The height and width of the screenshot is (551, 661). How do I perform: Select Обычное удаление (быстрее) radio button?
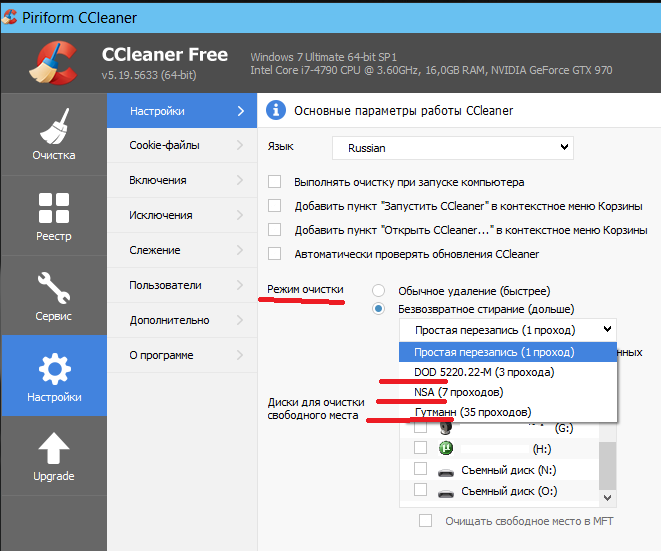pos(378,290)
